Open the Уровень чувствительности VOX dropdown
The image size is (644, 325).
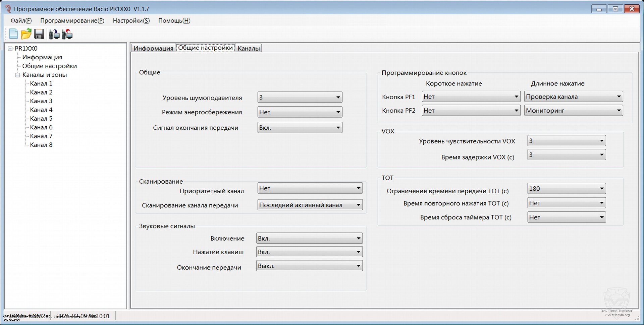tap(566, 141)
